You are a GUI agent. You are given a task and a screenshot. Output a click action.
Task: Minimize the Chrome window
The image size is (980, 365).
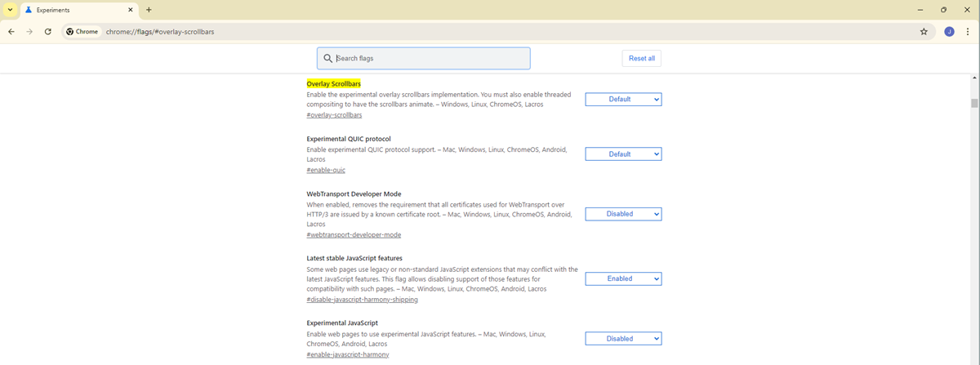point(920,10)
